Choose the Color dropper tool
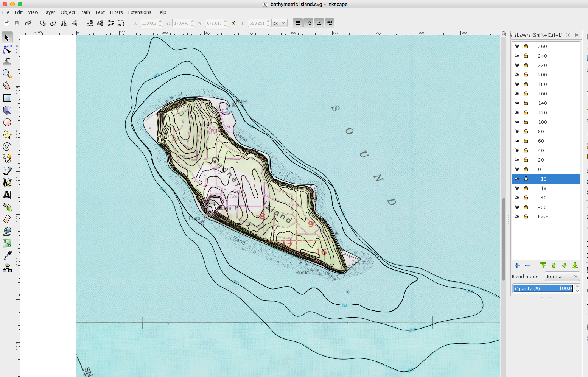Image resolution: width=588 pixels, height=377 pixels. (x=7, y=256)
